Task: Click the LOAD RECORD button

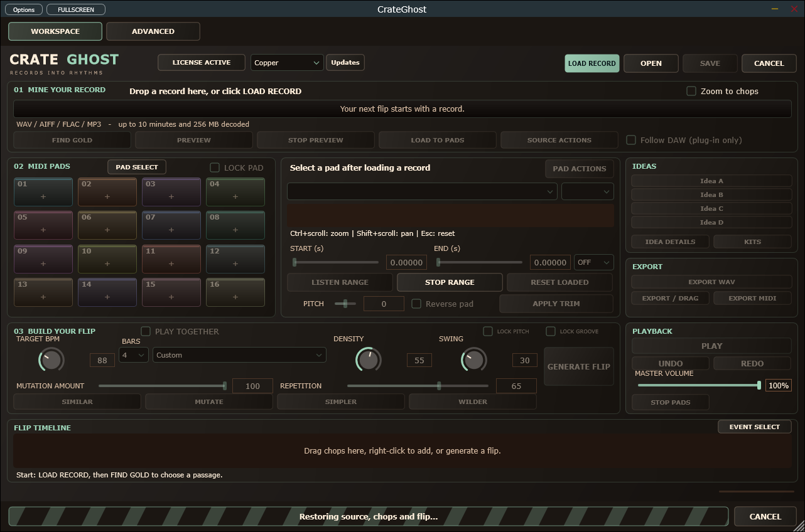Action: (592, 63)
